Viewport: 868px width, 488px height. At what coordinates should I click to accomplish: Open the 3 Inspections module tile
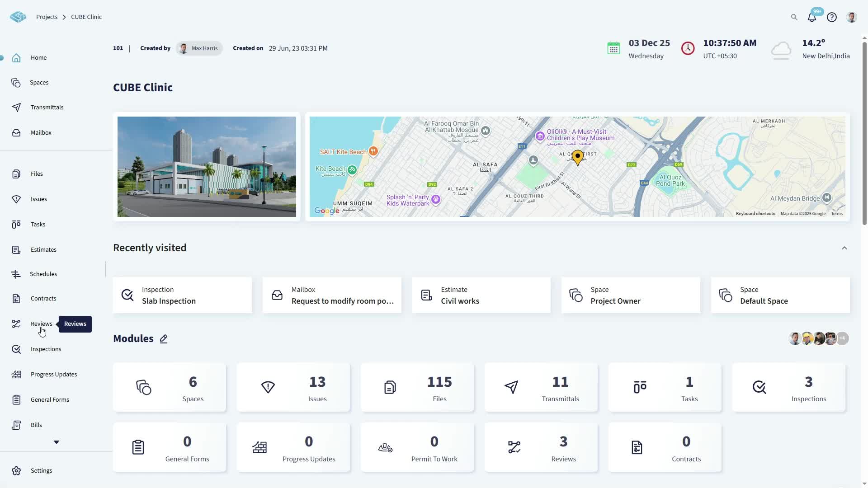tap(789, 388)
